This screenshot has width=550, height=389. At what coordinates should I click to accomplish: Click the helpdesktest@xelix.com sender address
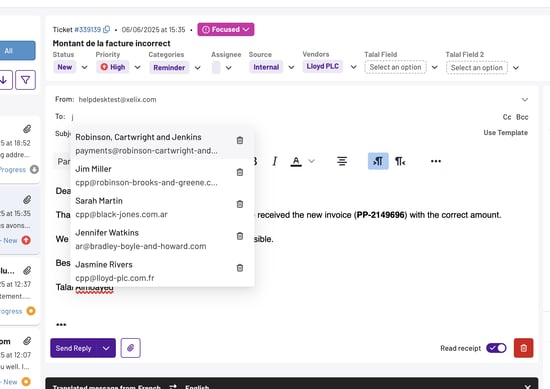(x=118, y=100)
